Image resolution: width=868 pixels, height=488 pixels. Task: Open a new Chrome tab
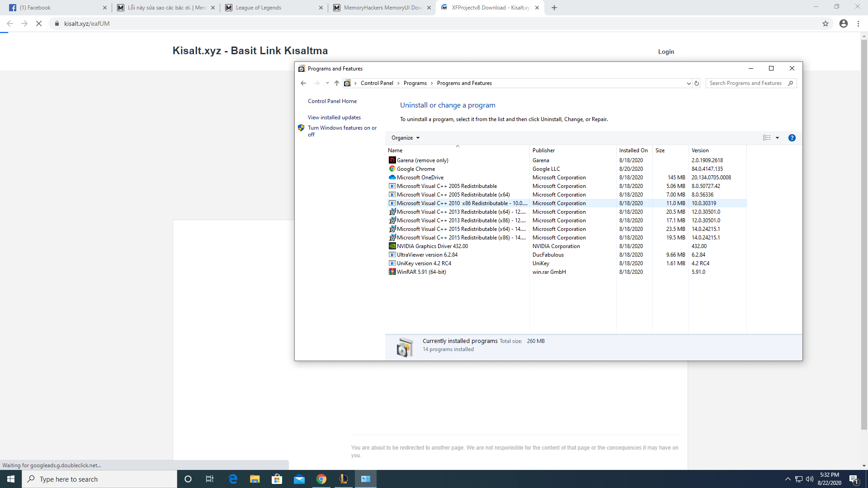click(554, 8)
